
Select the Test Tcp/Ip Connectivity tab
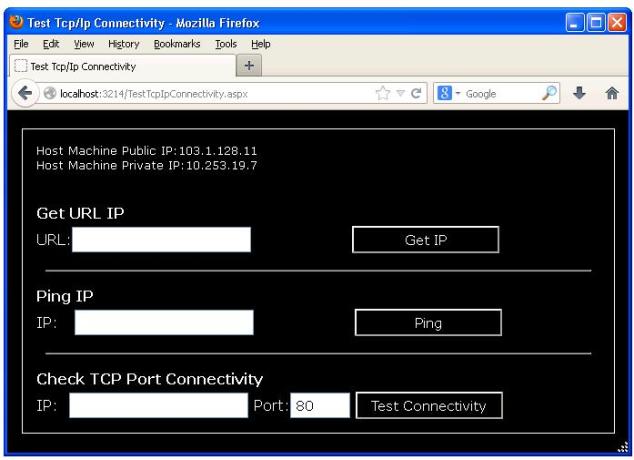(x=122, y=66)
